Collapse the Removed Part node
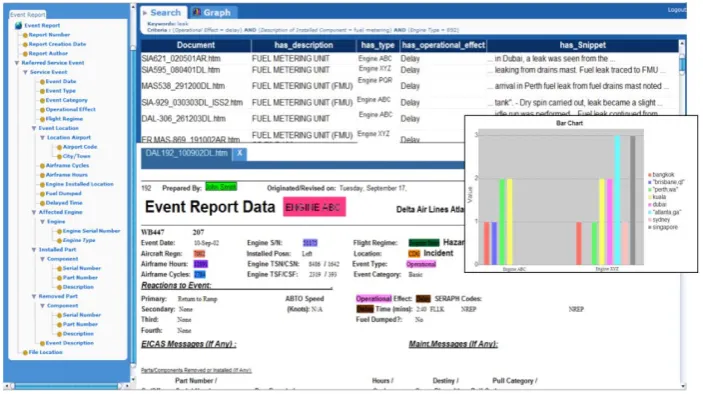This screenshot has width=703, height=394. click(34, 296)
